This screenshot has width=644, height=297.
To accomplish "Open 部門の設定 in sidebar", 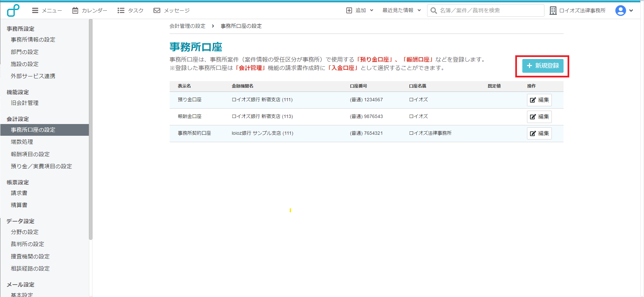I will pyautogui.click(x=24, y=52).
